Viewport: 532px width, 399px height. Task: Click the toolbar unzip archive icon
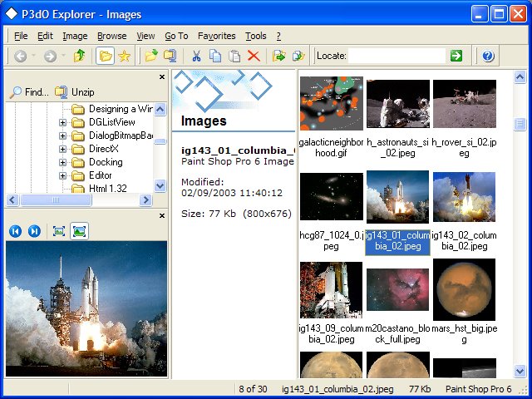[170, 56]
